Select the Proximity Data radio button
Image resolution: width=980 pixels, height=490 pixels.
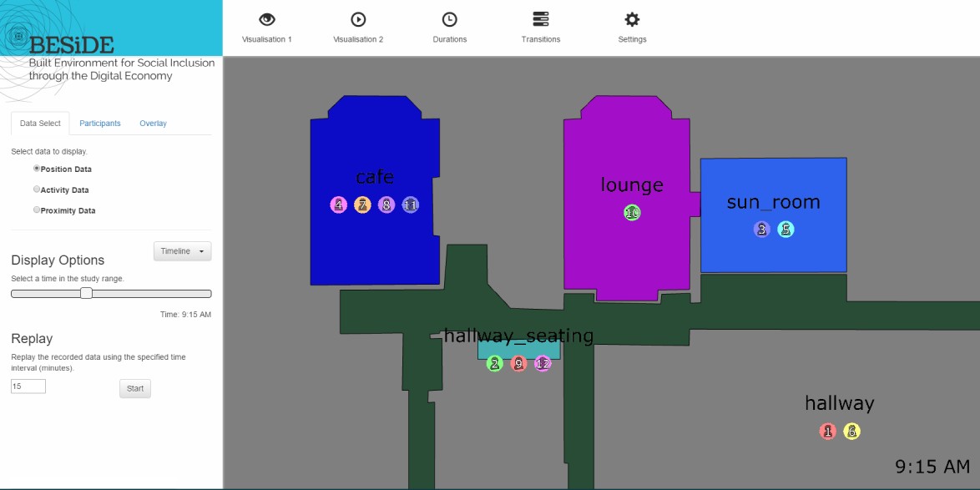click(x=36, y=210)
